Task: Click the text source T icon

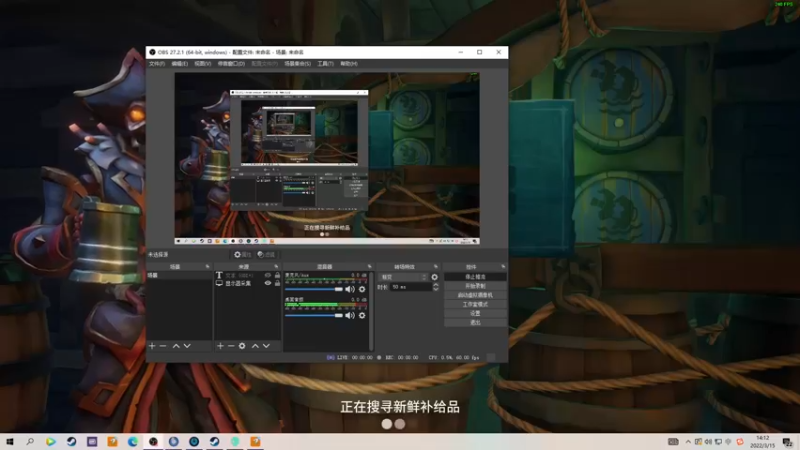Action: (x=219, y=275)
